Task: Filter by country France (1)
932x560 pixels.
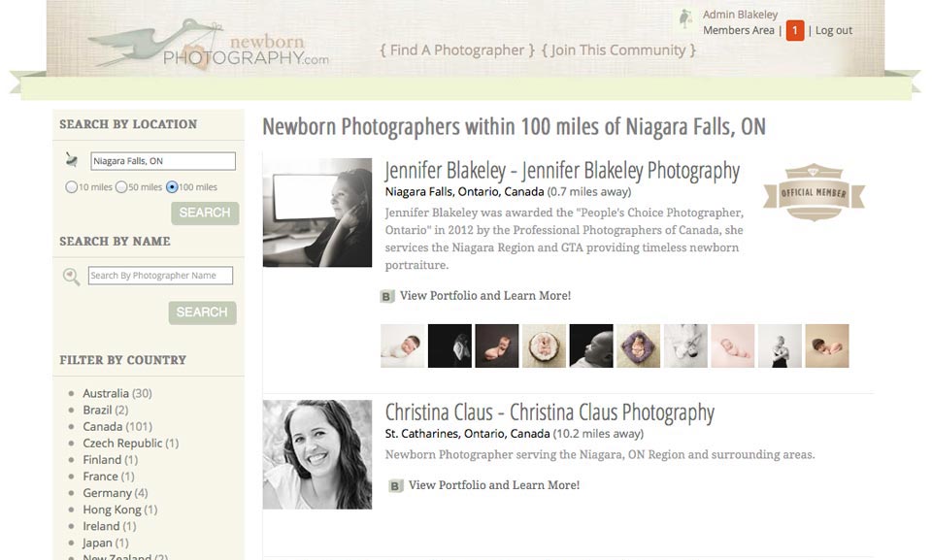Action: [108, 477]
